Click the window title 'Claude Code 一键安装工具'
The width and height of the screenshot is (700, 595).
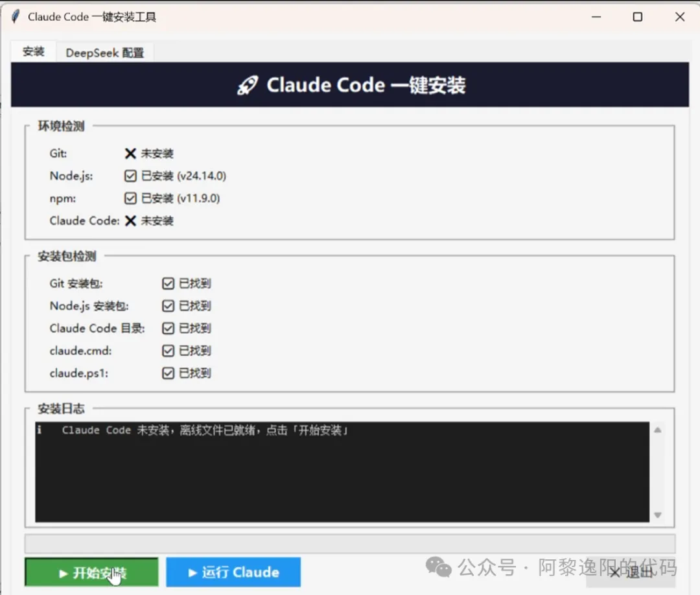point(92,17)
